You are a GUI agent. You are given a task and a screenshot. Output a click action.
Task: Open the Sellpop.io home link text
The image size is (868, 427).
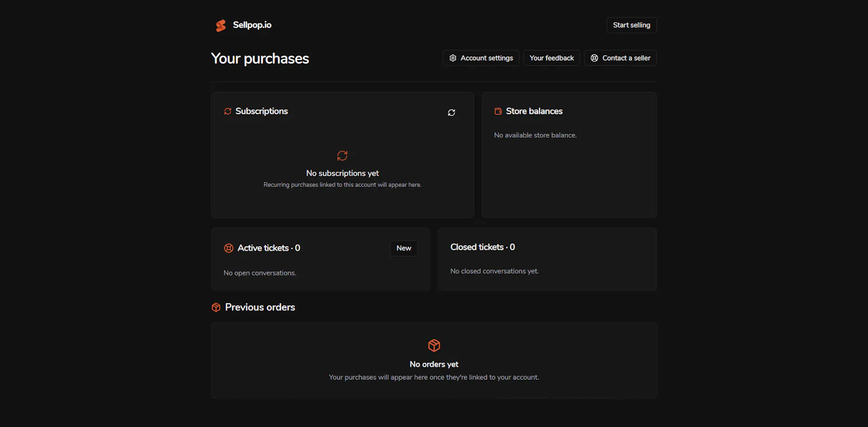(252, 25)
